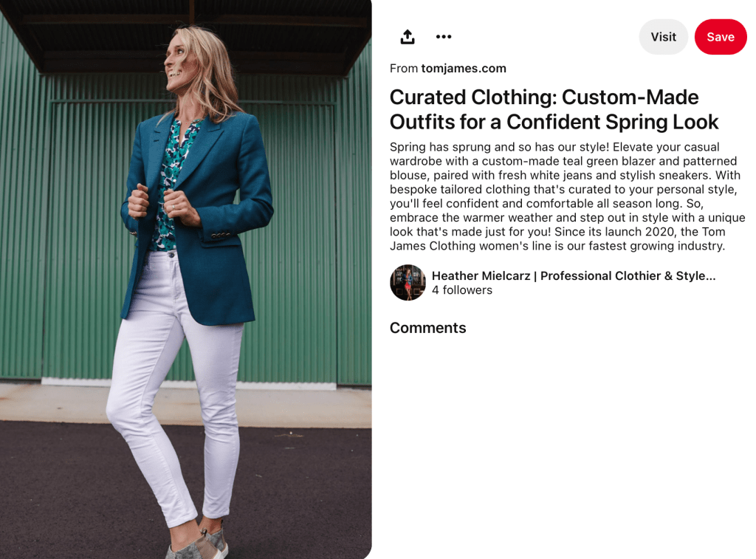Open the three-dot more options menu
Image resolution: width=756 pixels, height=559 pixels.
click(x=444, y=37)
